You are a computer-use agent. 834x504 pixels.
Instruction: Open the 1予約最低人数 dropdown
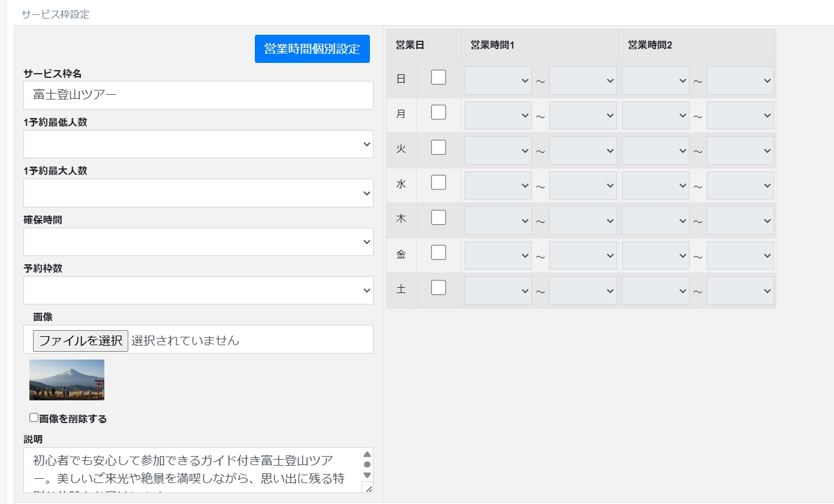(198, 144)
